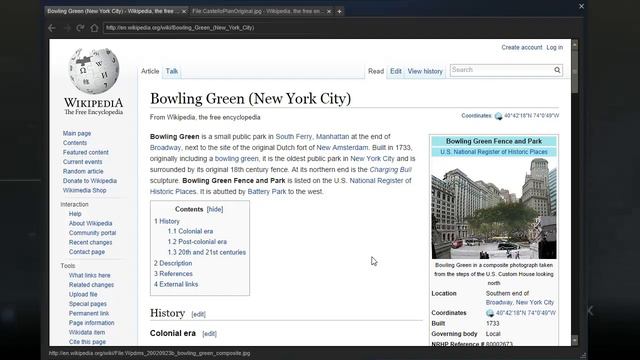Screen dimensions: 640x360
Task: Click the browser forward arrow
Action: [x=67, y=28]
